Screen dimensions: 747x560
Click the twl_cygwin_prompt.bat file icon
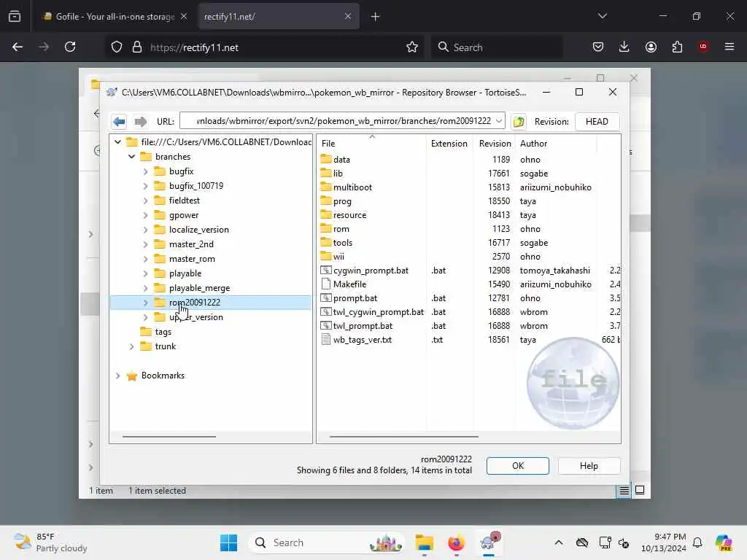(326, 311)
